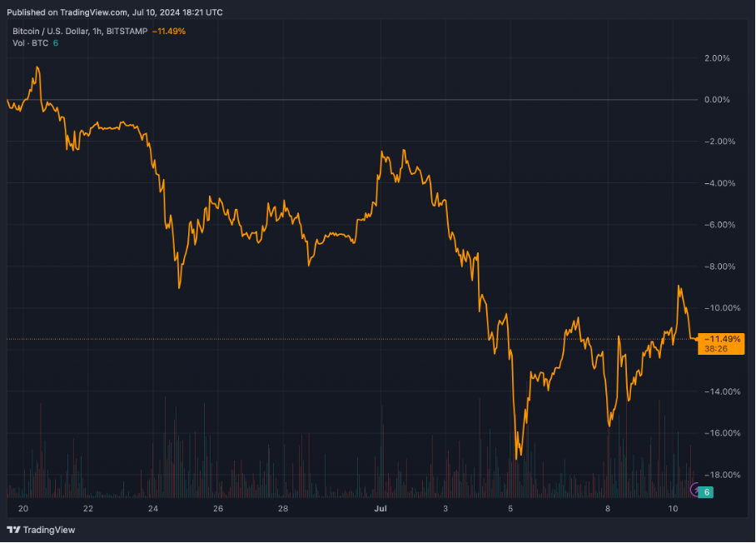Click the 0.00% label on the price axis
756x543 pixels.
click(717, 100)
